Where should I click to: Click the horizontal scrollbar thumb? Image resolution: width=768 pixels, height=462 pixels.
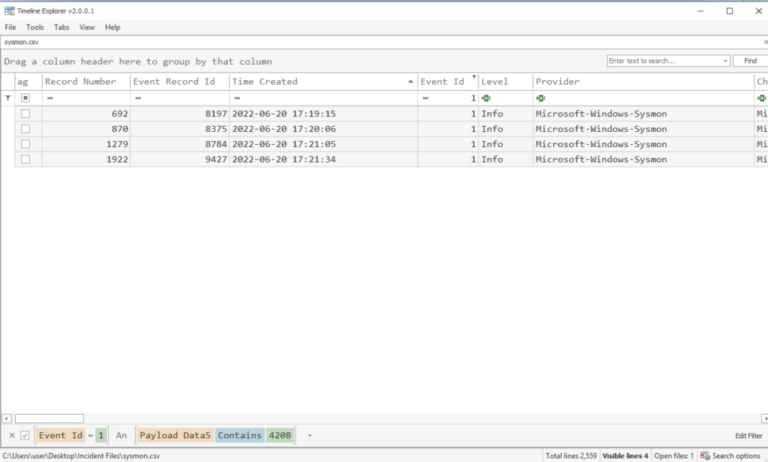(49, 418)
